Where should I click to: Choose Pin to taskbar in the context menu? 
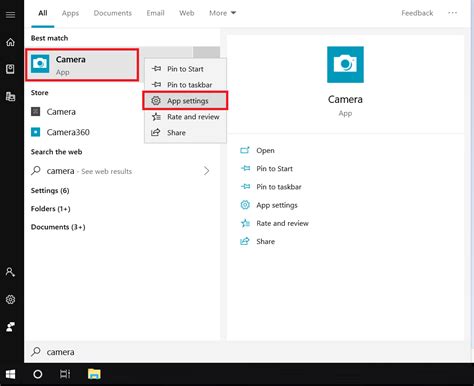pyautogui.click(x=185, y=85)
